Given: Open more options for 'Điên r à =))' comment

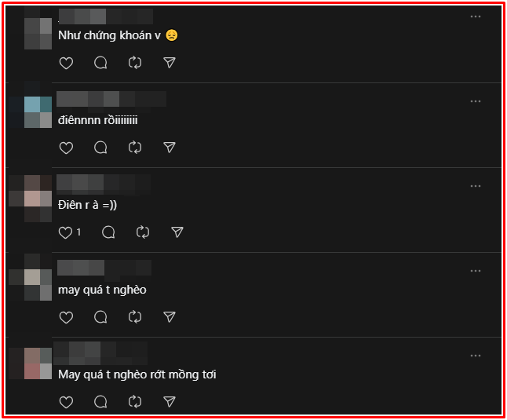Looking at the screenshot, I should click(476, 186).
